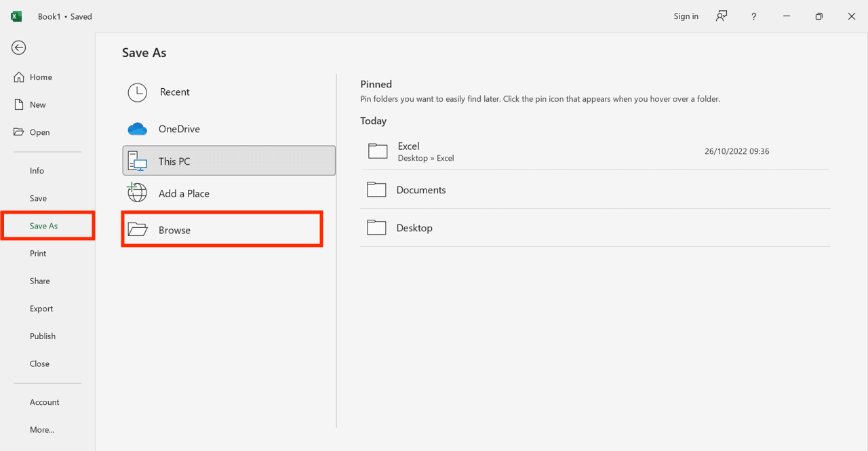
Task: Click the back arrow to return to workbook
Action: tap(19, 47)
